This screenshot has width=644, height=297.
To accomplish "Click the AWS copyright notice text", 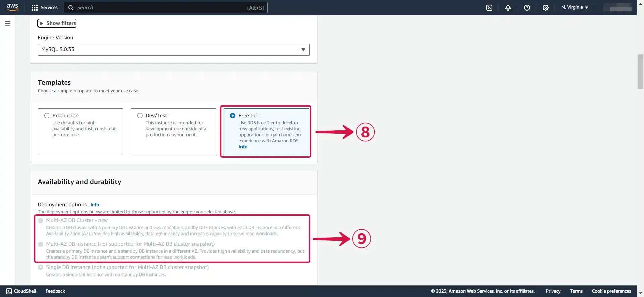I will pyautogui.click(x=483, y=291).
